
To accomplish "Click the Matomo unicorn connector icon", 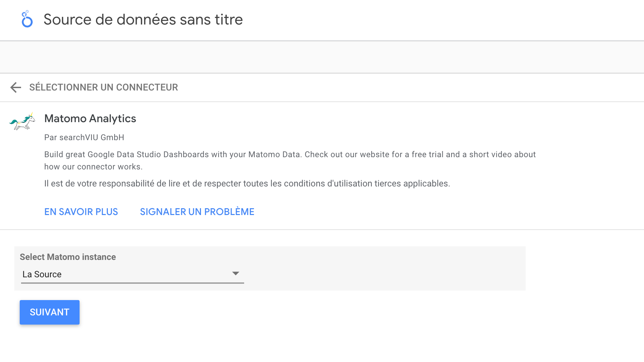I will tap(22, 121).
